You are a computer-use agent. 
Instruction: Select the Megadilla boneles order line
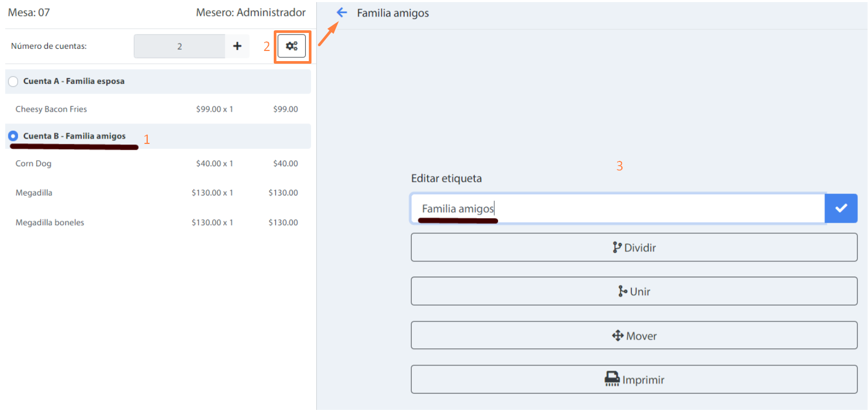tap(50, 223)
